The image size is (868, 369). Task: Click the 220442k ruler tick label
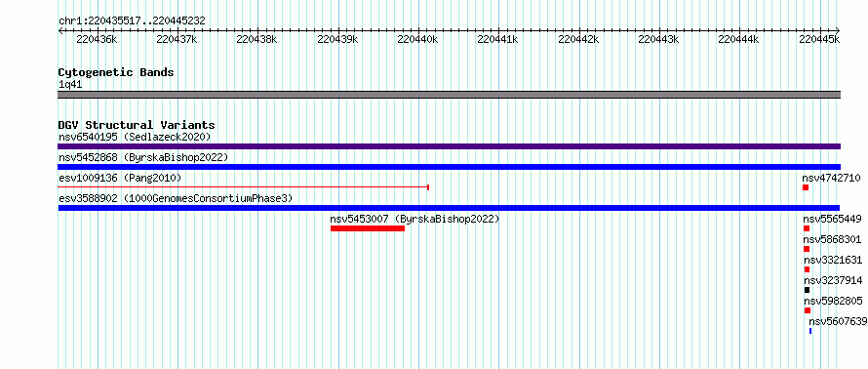[x=578, y=39]
